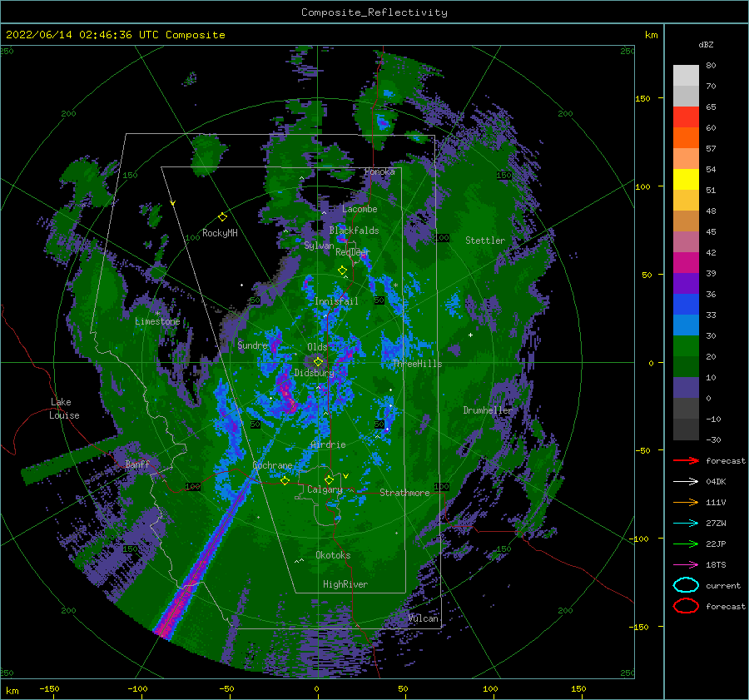Select the Okotoks label

pyautogui.click(x=333, y=555)
